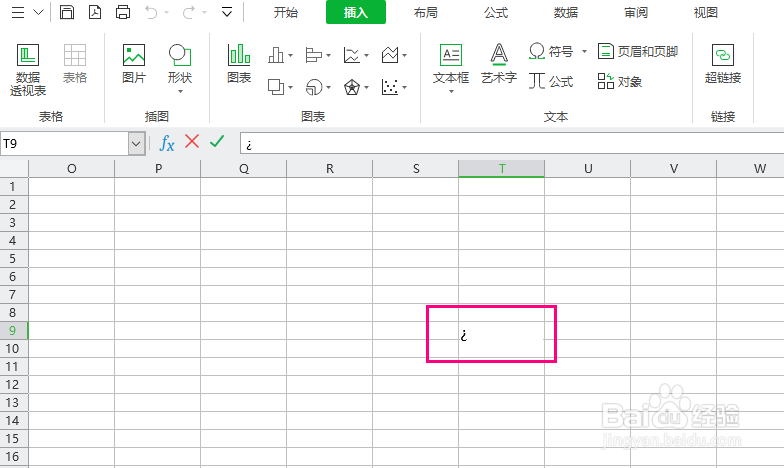
Task: Expand the column chart dropdown arrow
Action: coord(290,56)
